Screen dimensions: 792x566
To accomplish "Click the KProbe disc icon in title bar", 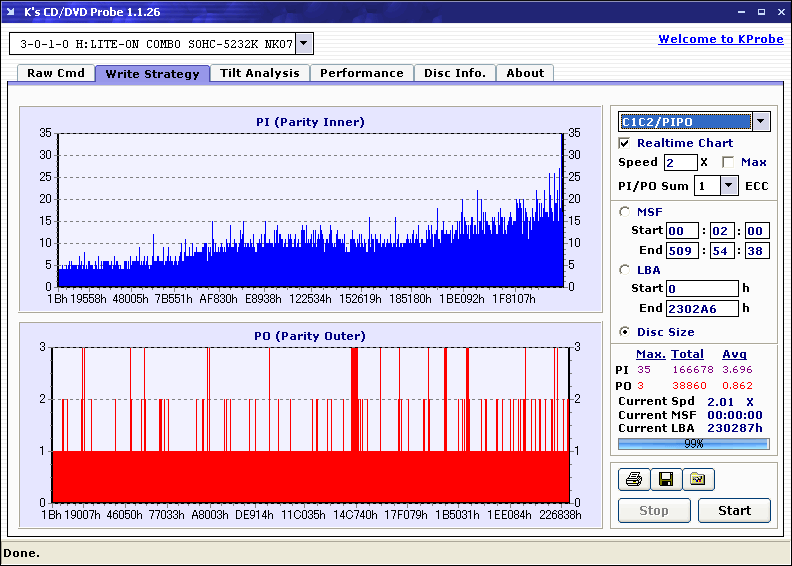I will point(10,12).
